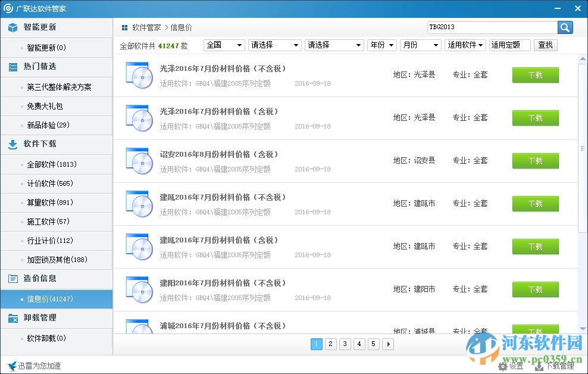The image size is (588, 374).
Task: Expand the 通用软件 dropdown
Action: click(465, 45)
